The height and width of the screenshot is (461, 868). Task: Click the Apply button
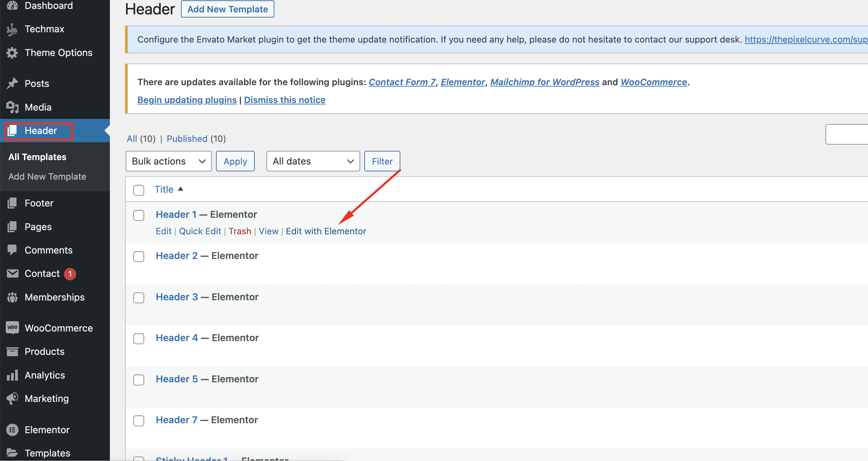[235, 161]
